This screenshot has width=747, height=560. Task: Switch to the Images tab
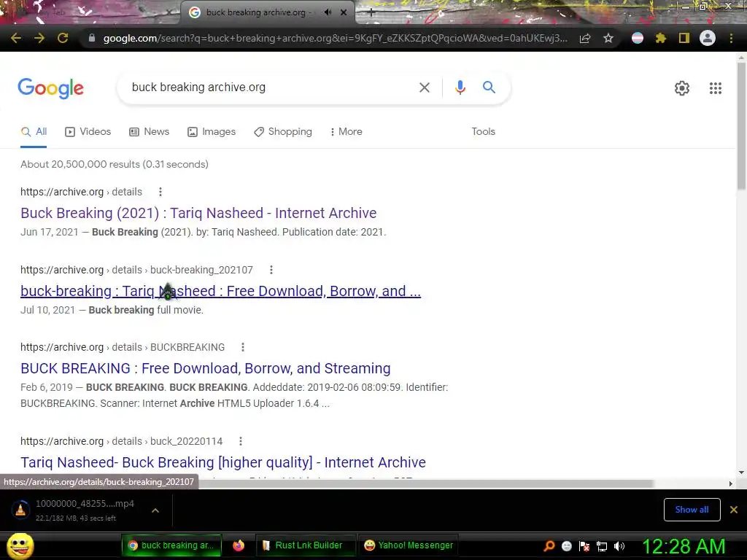tap(212, 132)
